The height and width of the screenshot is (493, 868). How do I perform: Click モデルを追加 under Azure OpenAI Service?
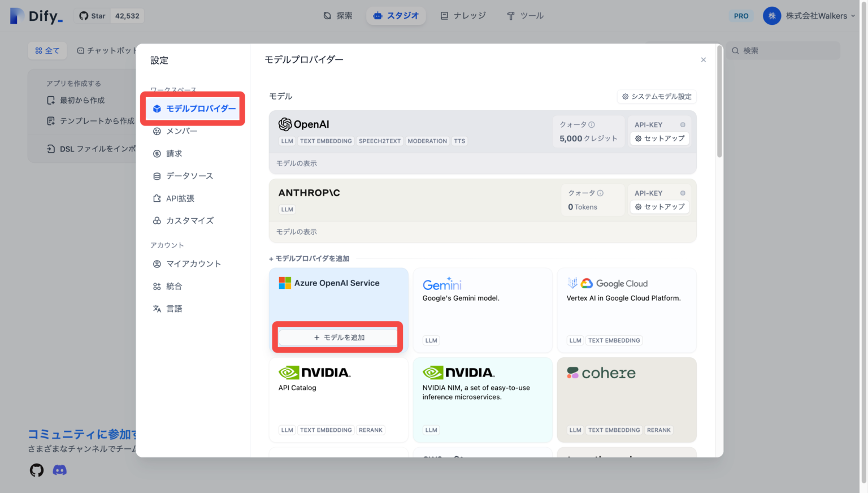[337, 336]
